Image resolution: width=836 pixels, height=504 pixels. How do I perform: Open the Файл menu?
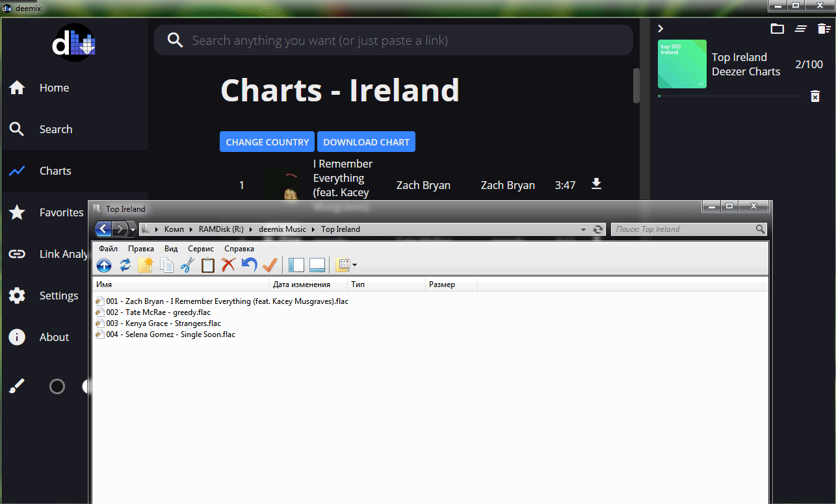click(x=109, y=249)
